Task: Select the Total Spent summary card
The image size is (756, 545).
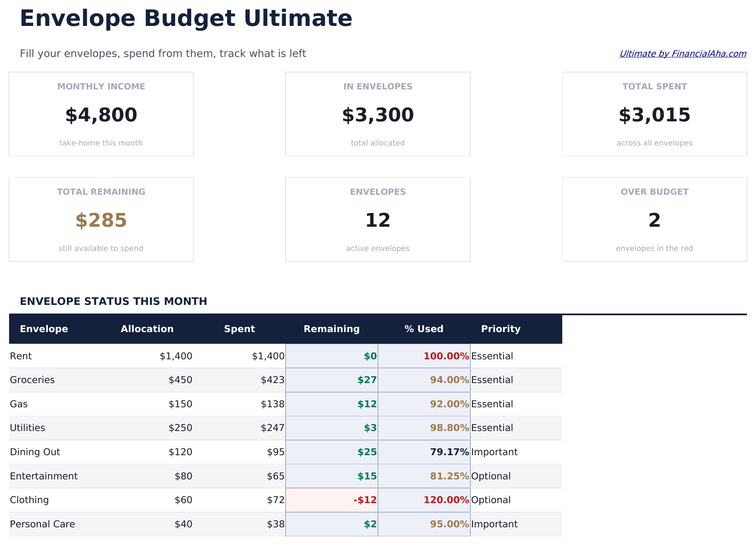Action: coord(654,114)
